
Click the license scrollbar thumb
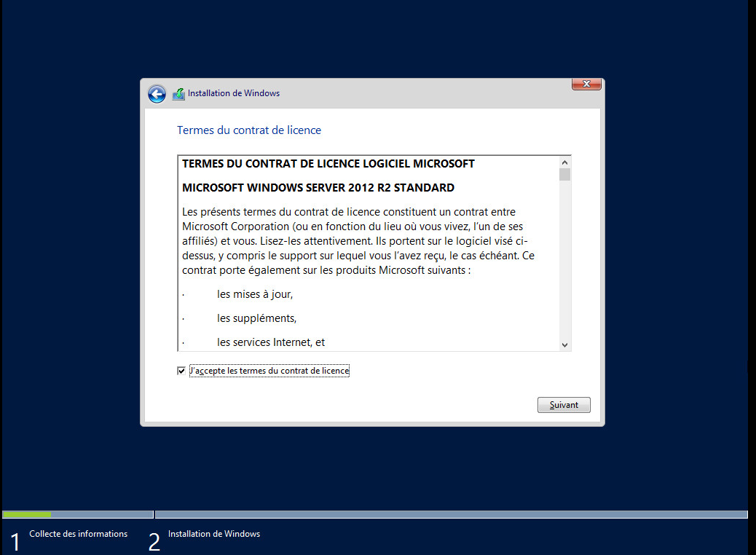(x=564, y=175)
